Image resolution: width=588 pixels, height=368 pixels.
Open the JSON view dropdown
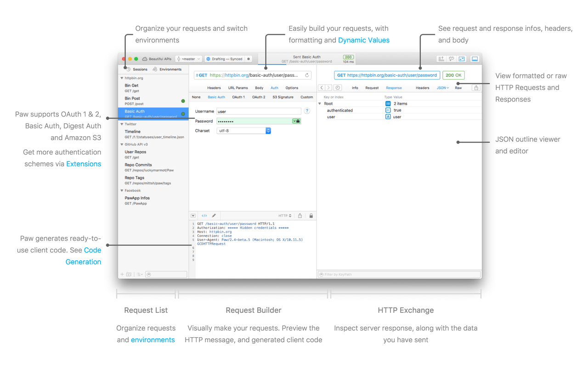442,88
